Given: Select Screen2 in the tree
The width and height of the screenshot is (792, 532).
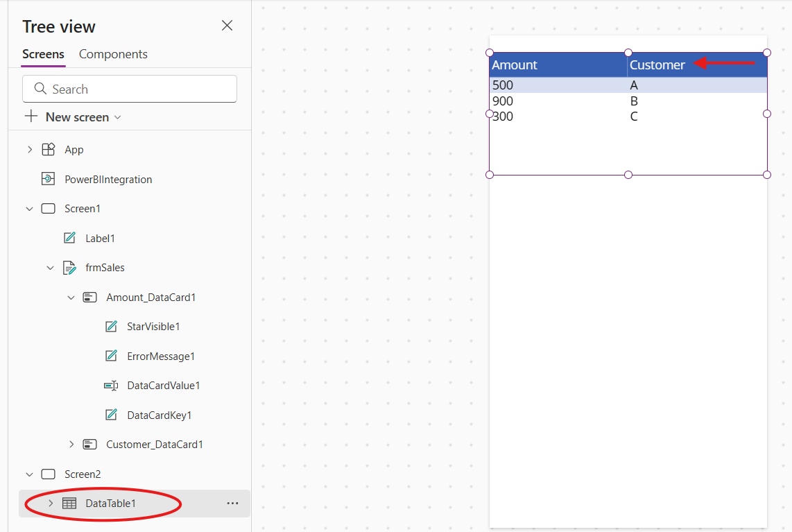Looking at the screenshot, I should click(83, 474).
